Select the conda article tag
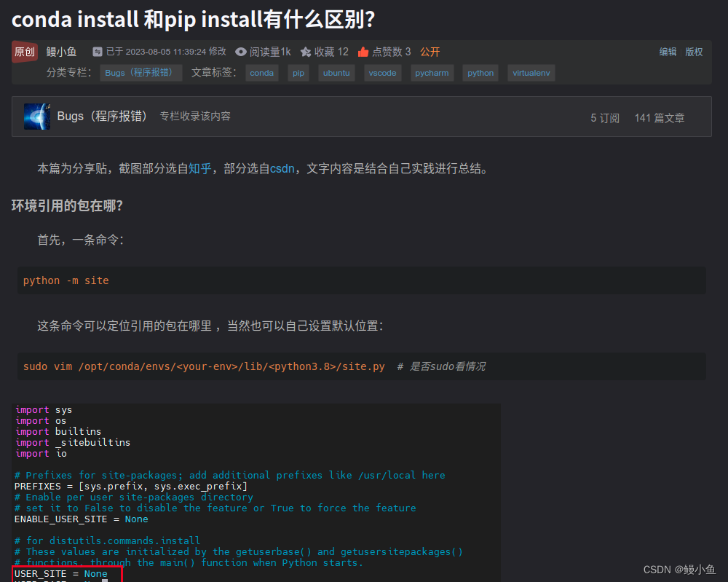Screen dimensions: 728x582 [x=262, y=72]
